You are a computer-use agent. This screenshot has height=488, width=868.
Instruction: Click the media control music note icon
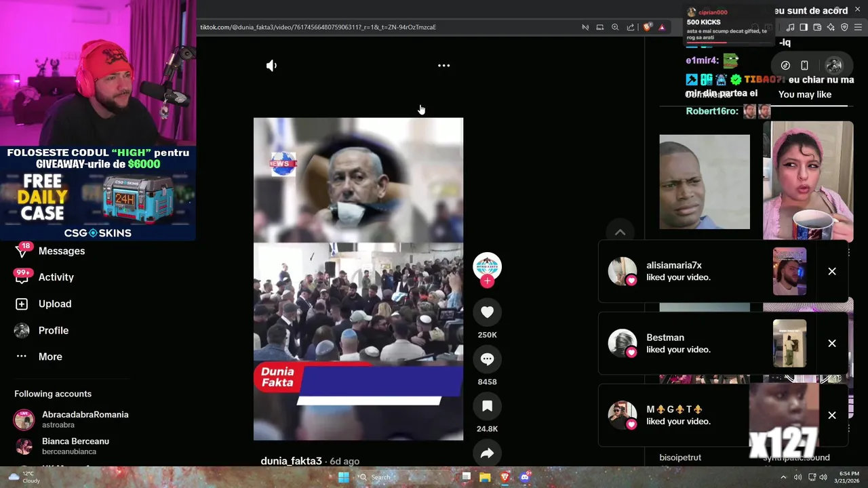coord(790,27)
